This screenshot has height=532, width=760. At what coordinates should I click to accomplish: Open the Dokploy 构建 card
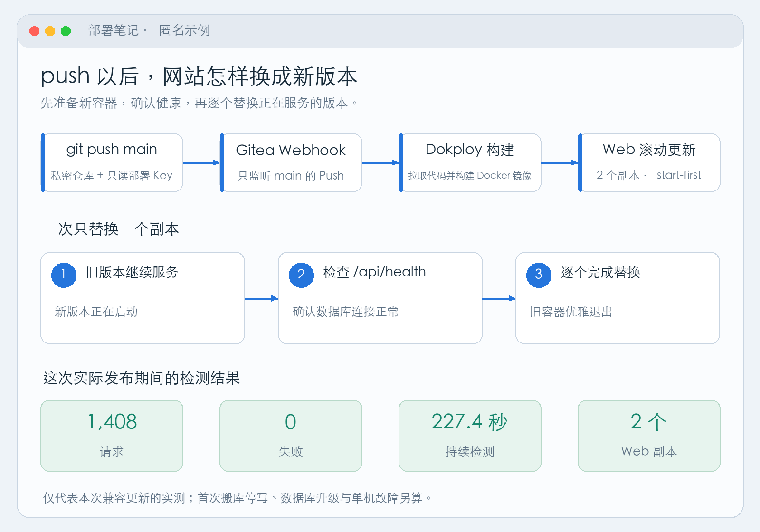(470, 162)
